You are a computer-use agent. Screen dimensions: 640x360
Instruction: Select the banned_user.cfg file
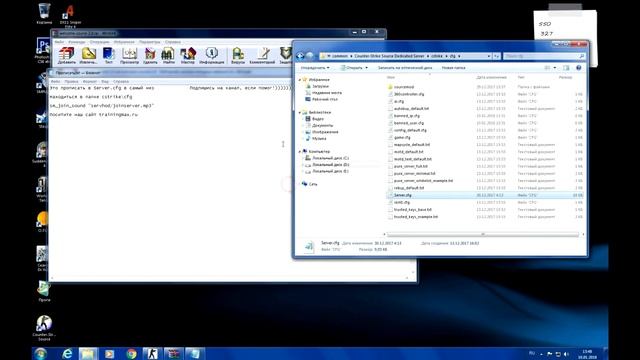(409, 123)
